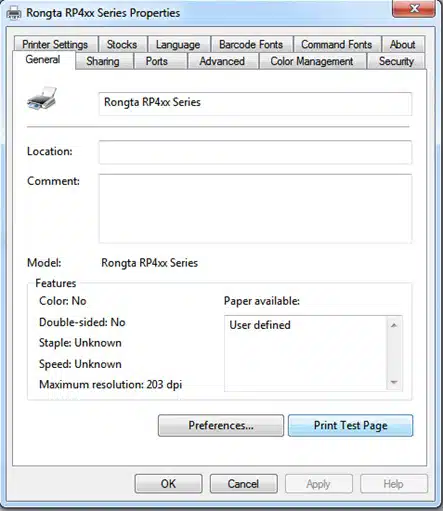Click the model value 'Rongta RP4xx Series'
443x511 pixels.
(149, 263)
